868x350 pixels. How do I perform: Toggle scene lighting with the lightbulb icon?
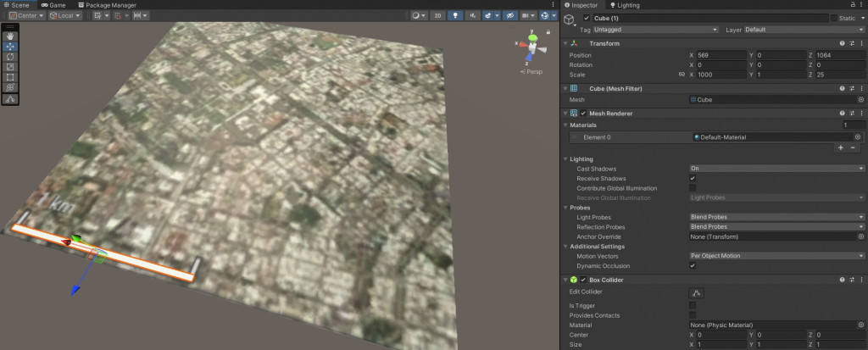click(456, 15)
